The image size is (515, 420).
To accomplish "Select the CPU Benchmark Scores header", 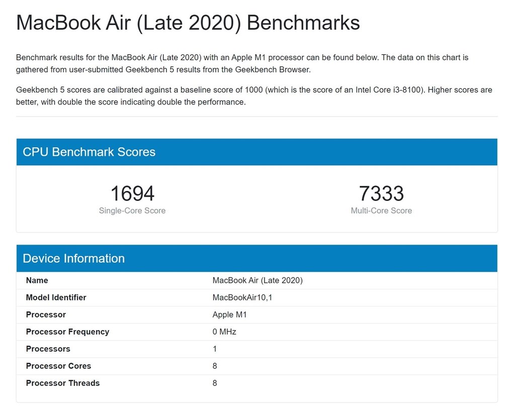I will tap(257, 152).
